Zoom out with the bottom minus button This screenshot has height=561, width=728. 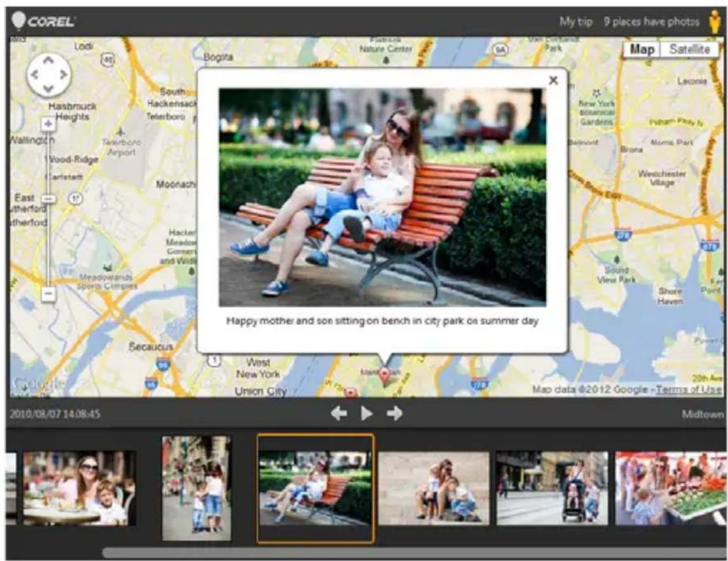click(x=48, y=294)
